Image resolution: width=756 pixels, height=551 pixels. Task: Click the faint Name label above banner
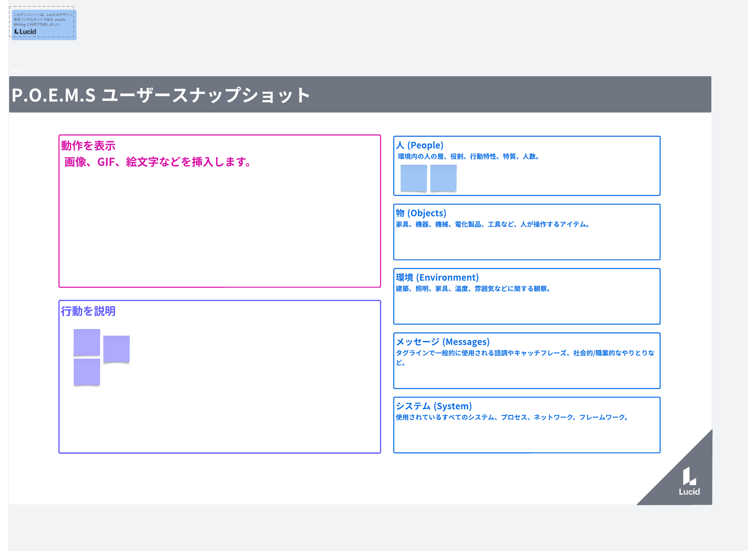pos(17,70)
